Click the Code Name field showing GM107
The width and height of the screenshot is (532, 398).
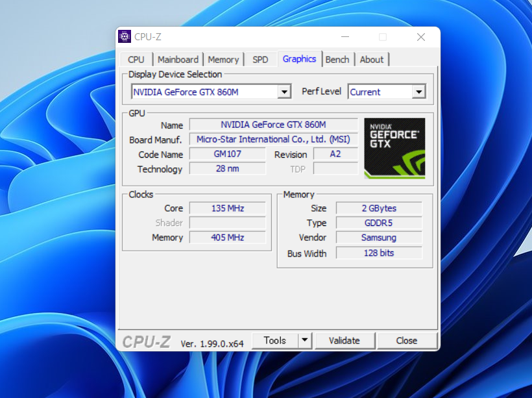(227, 155)
